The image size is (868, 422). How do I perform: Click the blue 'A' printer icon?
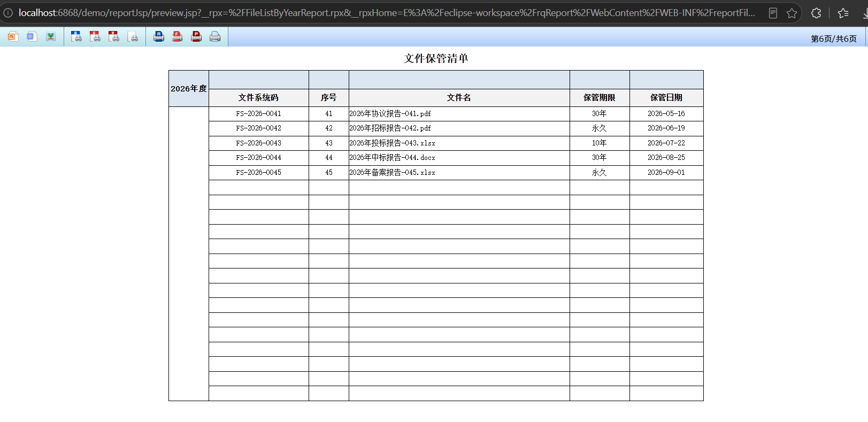coord(159,36)
